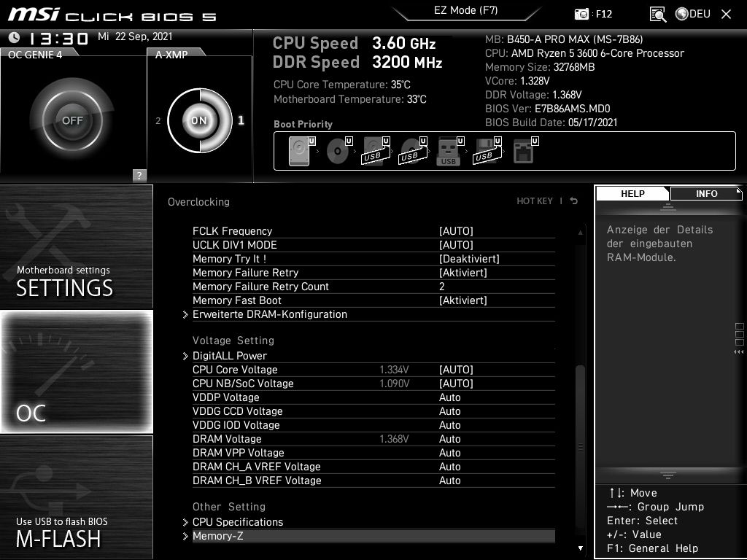Select A-XMP profile 2 on the dial
The height and width of the screenshot is (560, 747).
pyautogui.click(x=159, y=120)
